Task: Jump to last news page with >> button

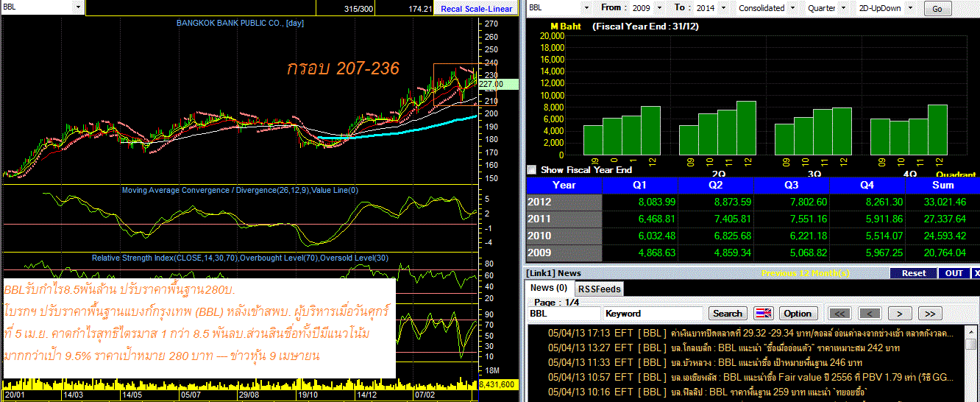Action: point(930,313)
